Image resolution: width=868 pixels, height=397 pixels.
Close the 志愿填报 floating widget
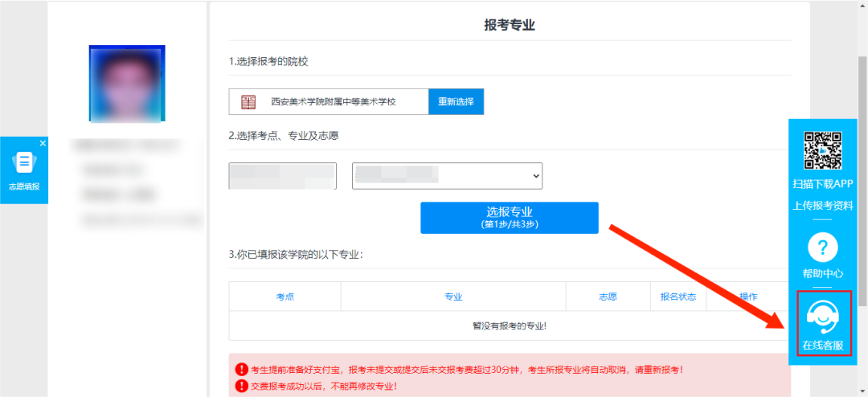coord(43,143)
